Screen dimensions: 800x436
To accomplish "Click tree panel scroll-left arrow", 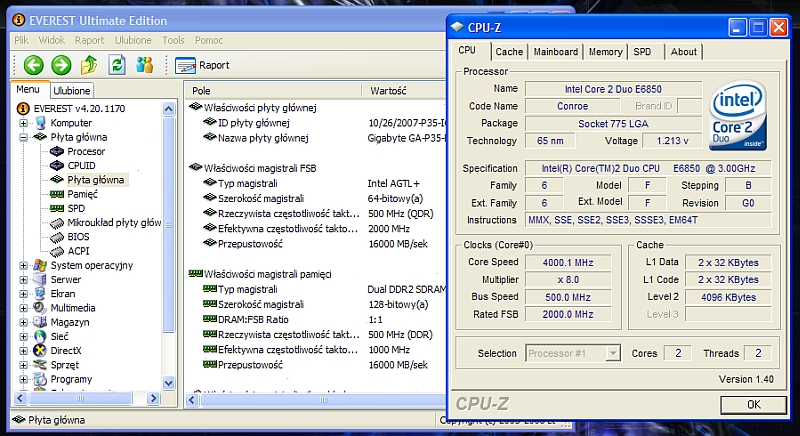I will [20, 398].
